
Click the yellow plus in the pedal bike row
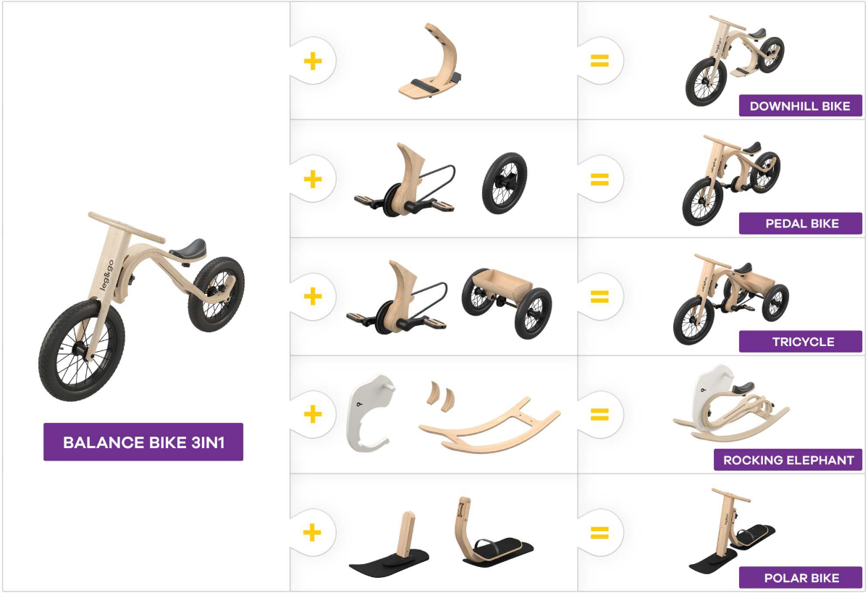pos(313,179)
